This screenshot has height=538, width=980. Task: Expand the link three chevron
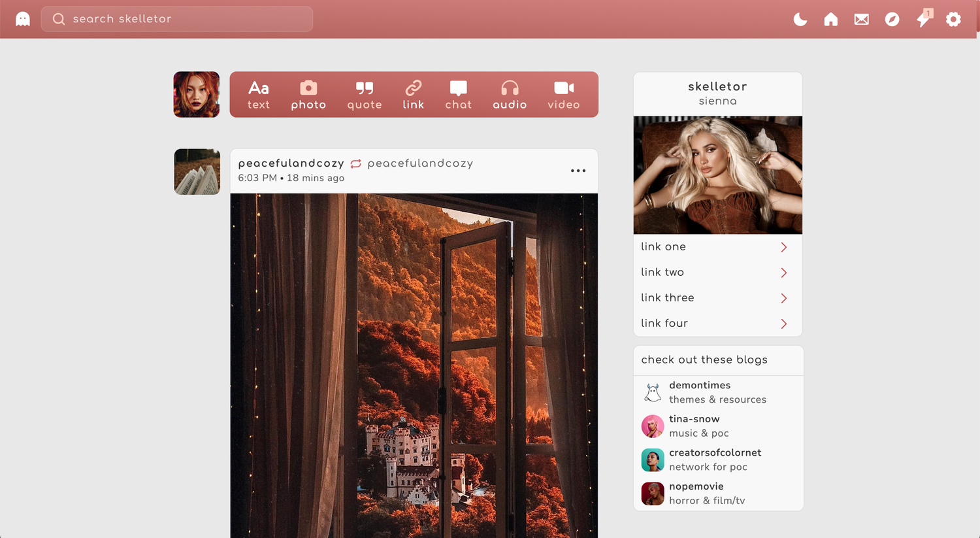pos(783,298)
